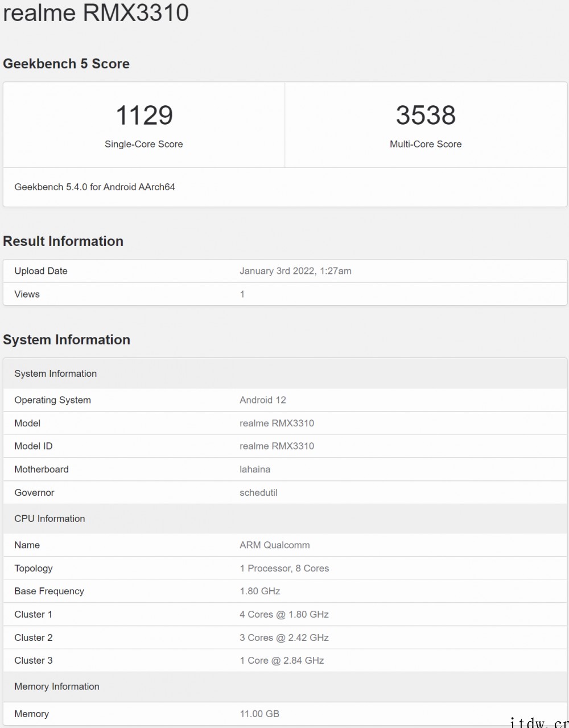Click the 'Multi-Core Score' label
This screenshot has width=569, height=728.
[426, 144]
